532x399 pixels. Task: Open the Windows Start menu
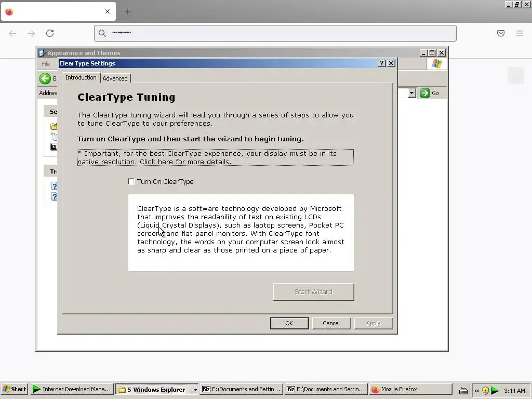pos(15,389)
